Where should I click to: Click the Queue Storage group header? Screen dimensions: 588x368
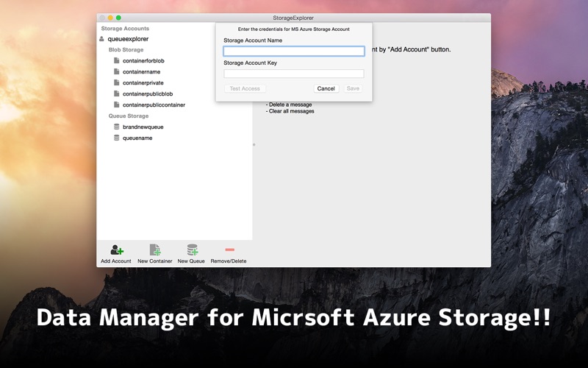(x=129, y=116)
